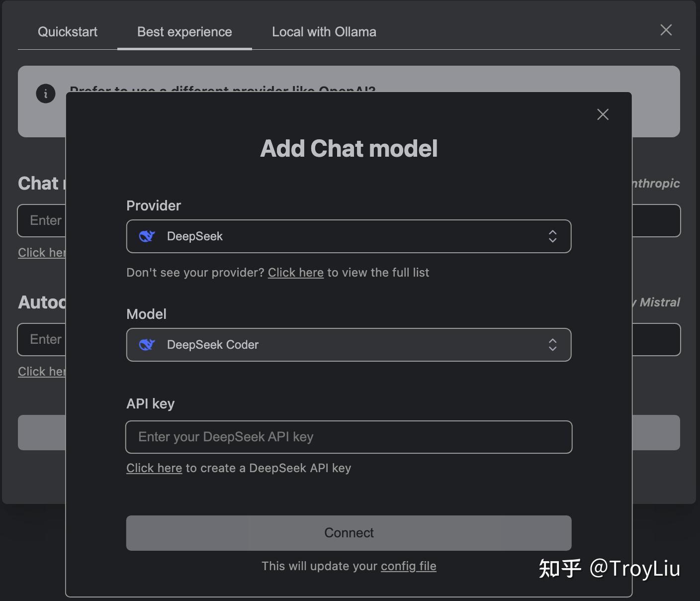Expand the Model dropdown arrows
This screenshot has height=601, width=700.
click(552, 345)
